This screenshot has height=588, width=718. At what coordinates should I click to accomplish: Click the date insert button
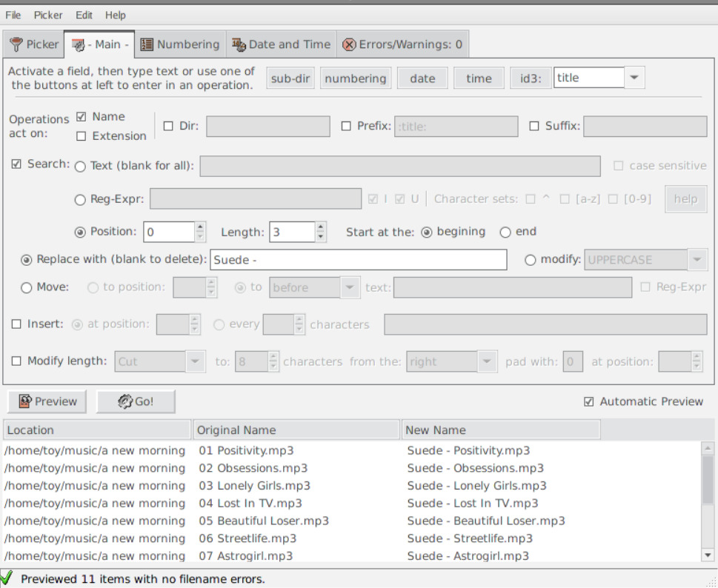[x=422, y=78]
